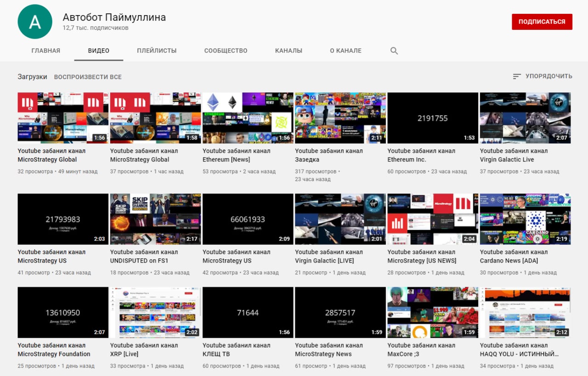Screen dimensions: 588x376
Task: Open the XRP [Live] video thumbnail
Action: click(x=155, y=313)
